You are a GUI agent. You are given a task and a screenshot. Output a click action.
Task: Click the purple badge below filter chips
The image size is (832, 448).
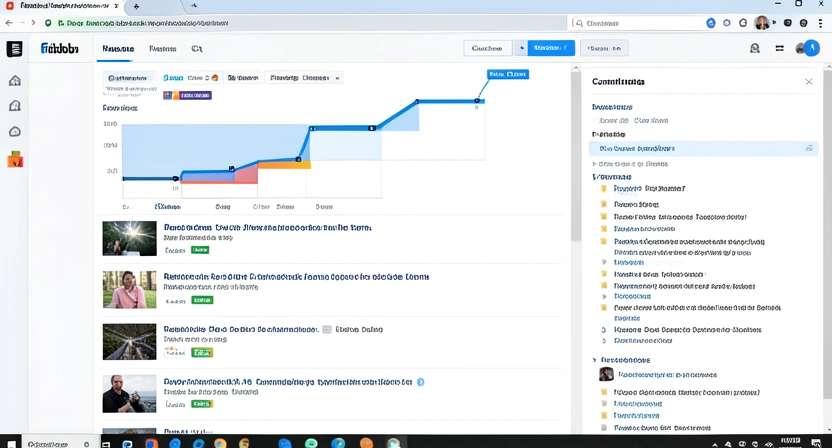[187, 96]
